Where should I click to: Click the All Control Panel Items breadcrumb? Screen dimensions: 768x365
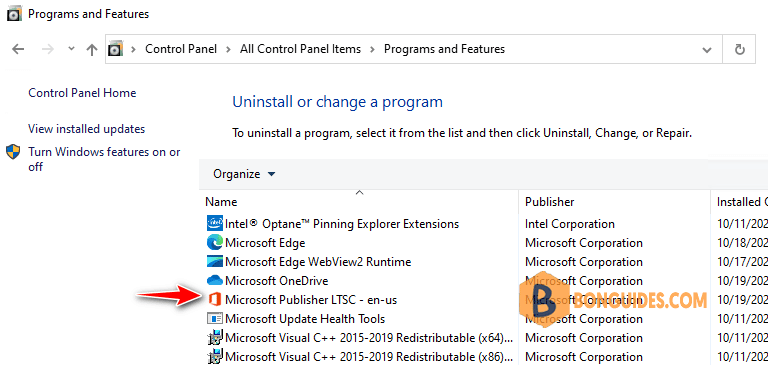pyautogui.click(x=300, y=49)
